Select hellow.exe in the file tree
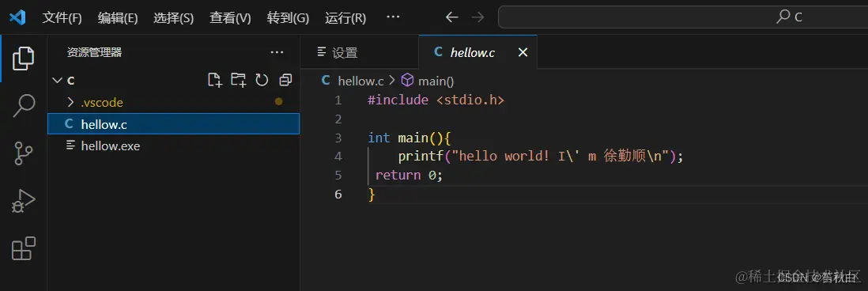Image resolution: width=868 pixels, height=291 pixels. coord(173,146)
